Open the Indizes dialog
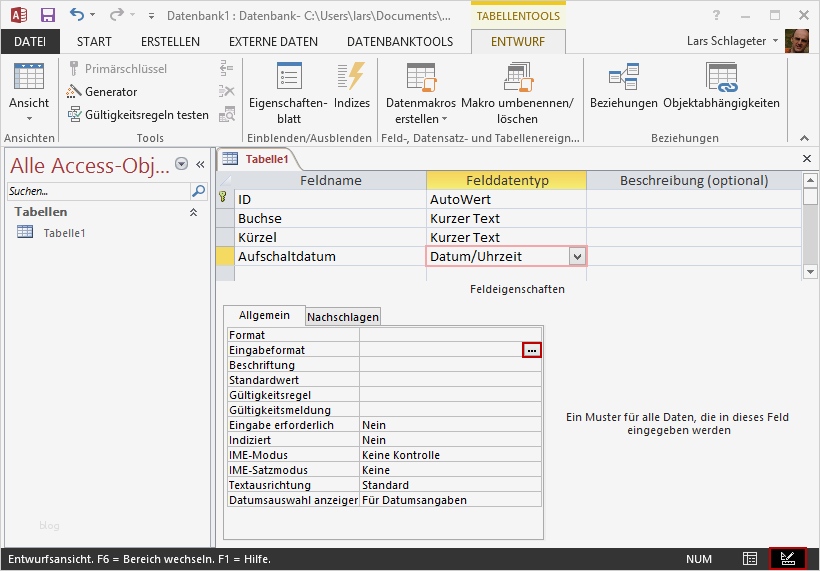Image resolution: width=820 pixels, height=571 pixels. pos(351,85)
